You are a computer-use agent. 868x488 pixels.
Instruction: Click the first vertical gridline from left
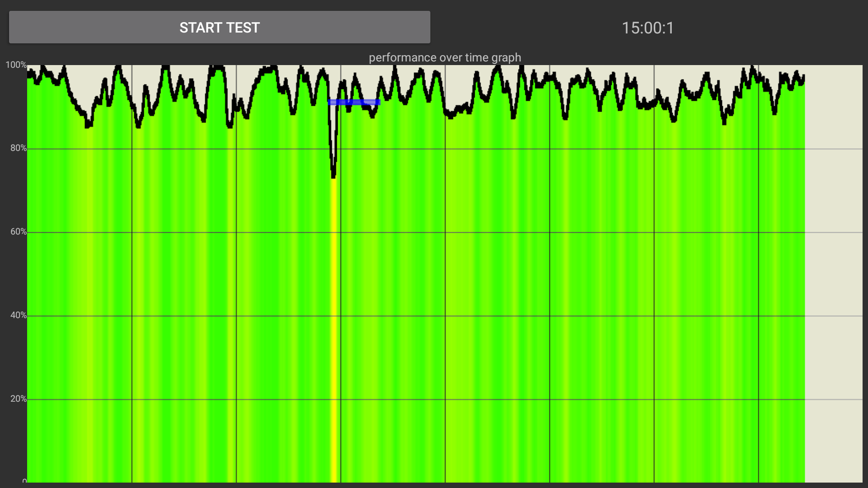click(x=132, y=271)
